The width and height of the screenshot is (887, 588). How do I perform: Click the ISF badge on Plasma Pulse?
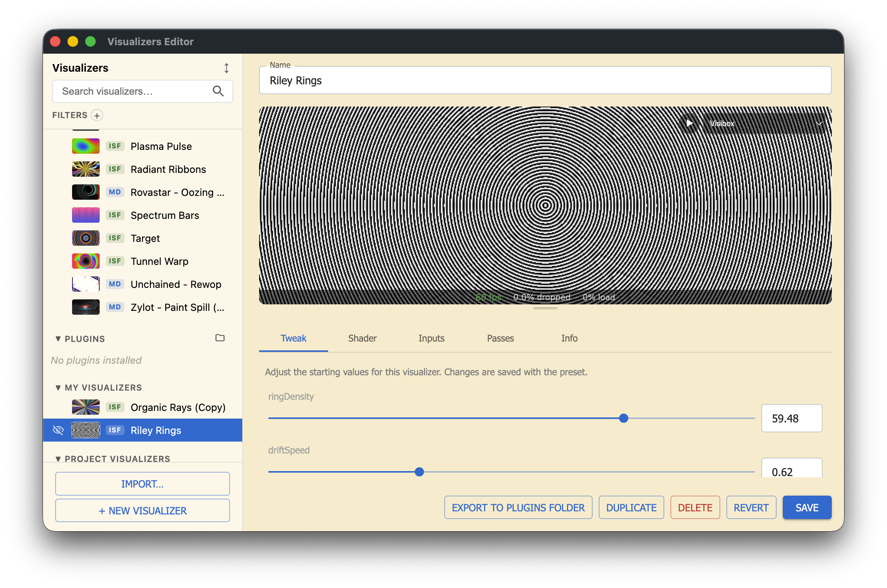pyautogui.click(x=115, y=146)
